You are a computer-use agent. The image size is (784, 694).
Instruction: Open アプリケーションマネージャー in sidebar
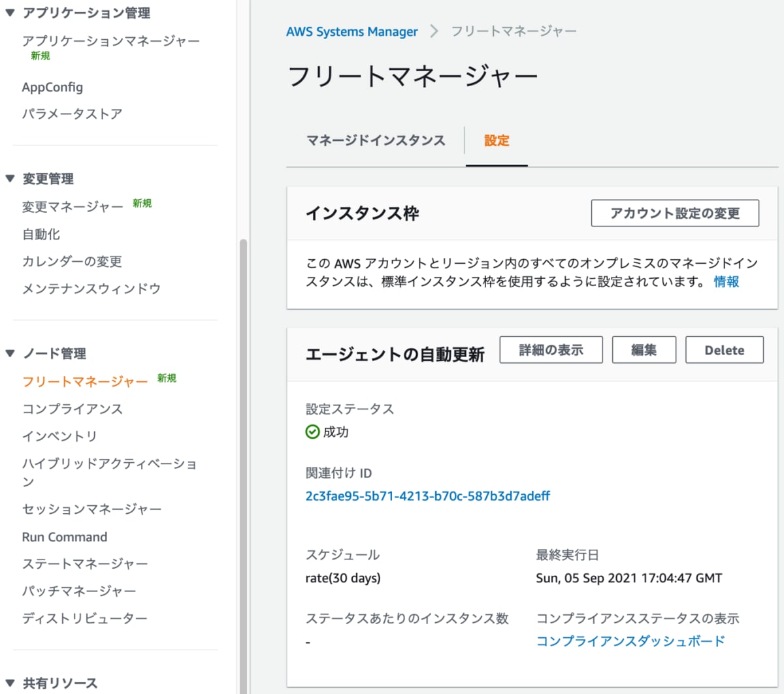tap(111, 41)
